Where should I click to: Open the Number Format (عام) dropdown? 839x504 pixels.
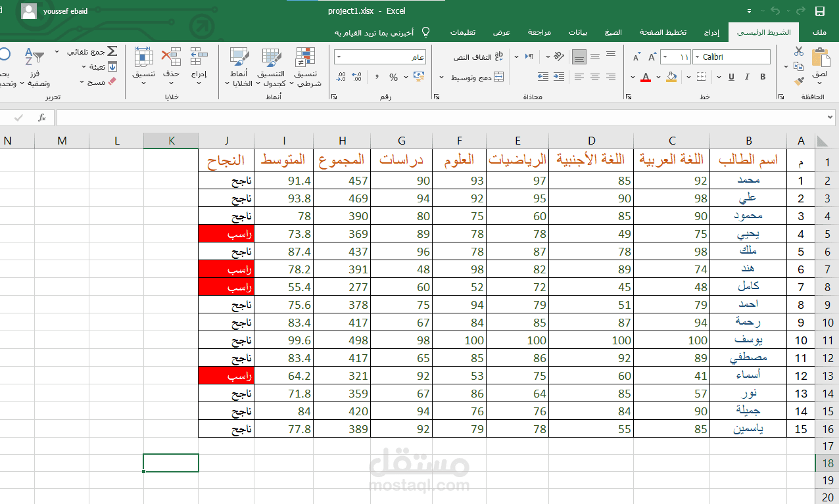(x=338, y=57)
